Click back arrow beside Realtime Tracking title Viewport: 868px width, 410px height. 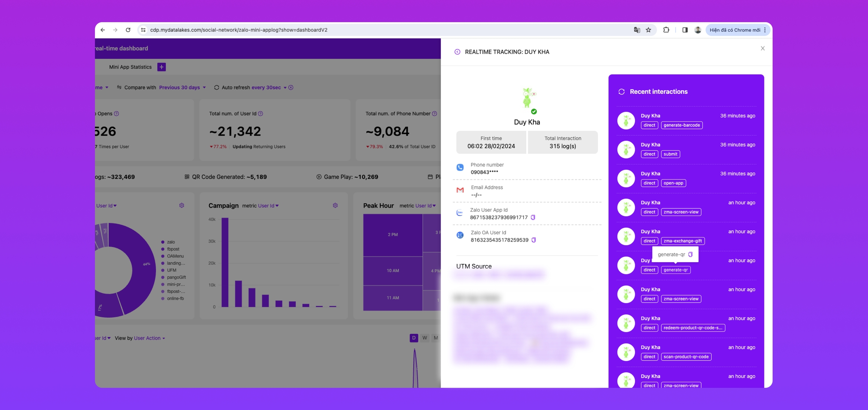pyautogui.click(x=457, y=52)
